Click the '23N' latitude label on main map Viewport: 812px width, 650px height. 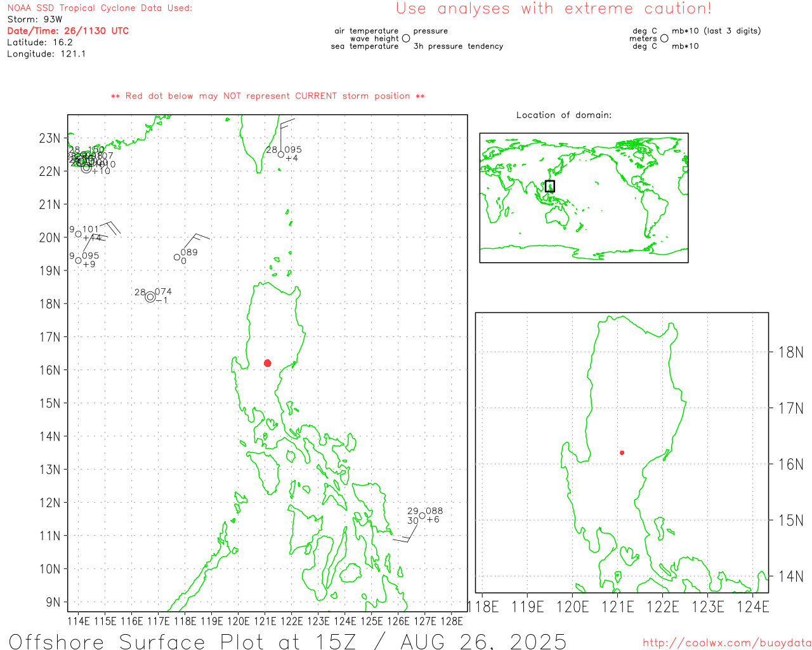coord(50,138)
